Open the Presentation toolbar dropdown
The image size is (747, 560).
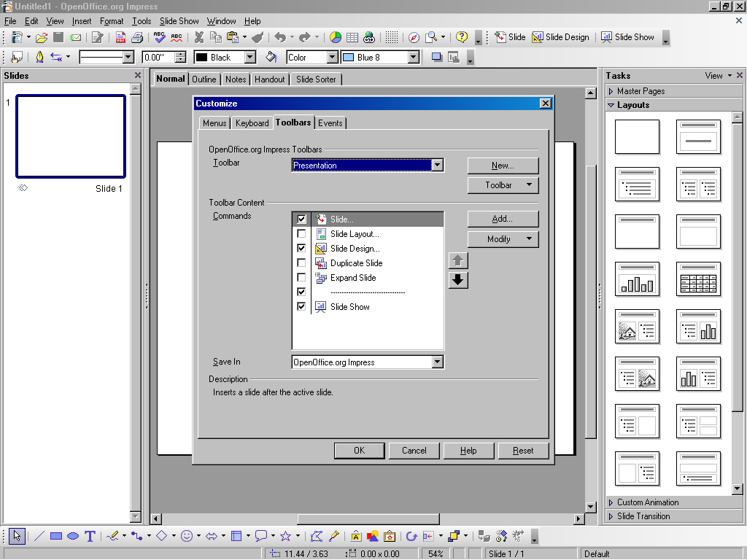tap(437, 166)
